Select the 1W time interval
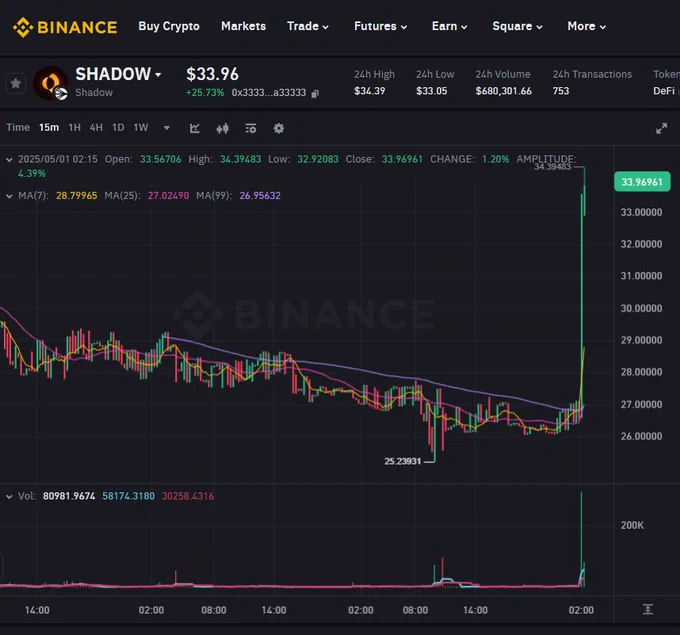 [141, 128]
